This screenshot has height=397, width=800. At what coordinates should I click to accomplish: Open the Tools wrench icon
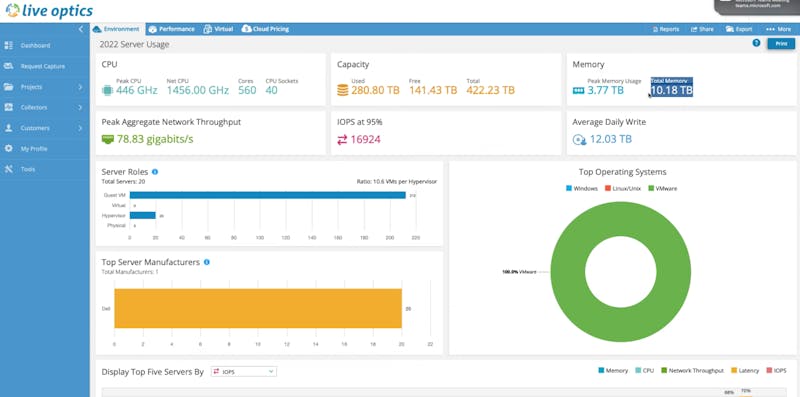pyautogui.click(x=8, y=169)
